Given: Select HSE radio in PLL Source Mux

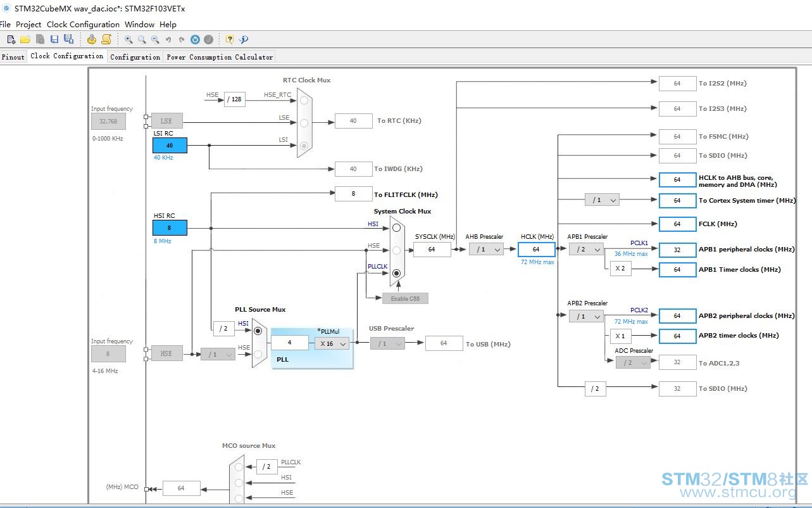Looking at the screenshot, I should coord(258,353).
